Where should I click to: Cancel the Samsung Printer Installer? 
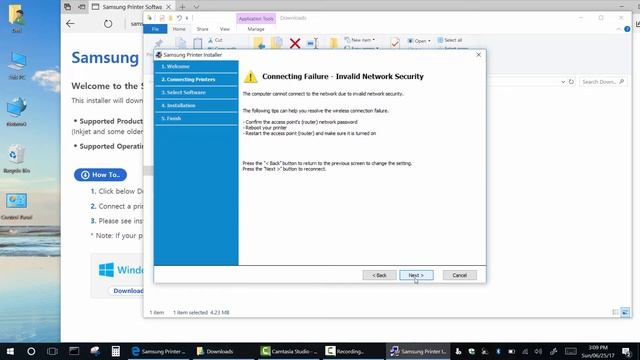460,275
